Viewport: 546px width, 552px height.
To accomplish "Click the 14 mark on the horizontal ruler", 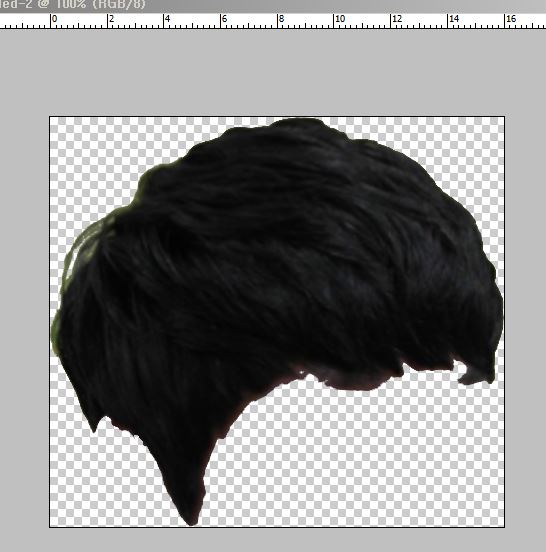I will pos(454,19).
